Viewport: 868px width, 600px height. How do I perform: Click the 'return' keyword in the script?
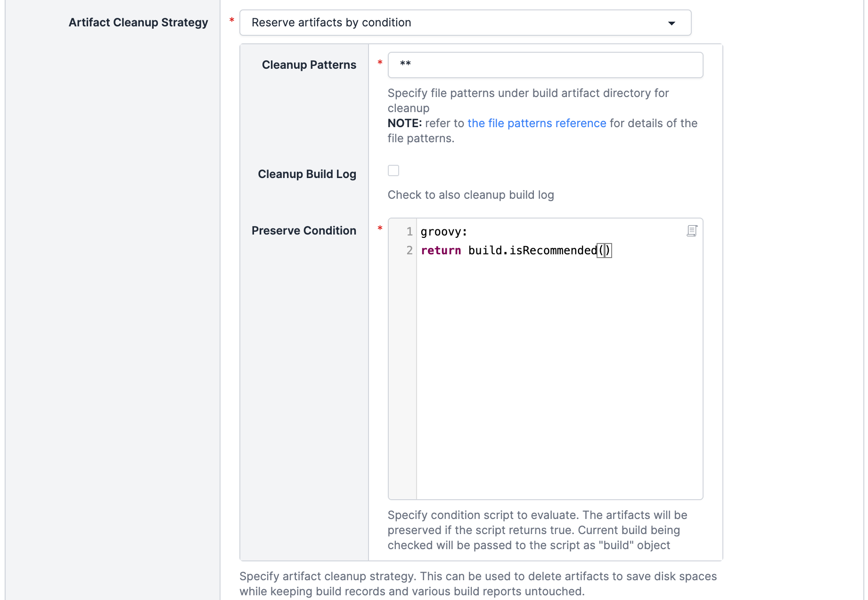[441, 251]
